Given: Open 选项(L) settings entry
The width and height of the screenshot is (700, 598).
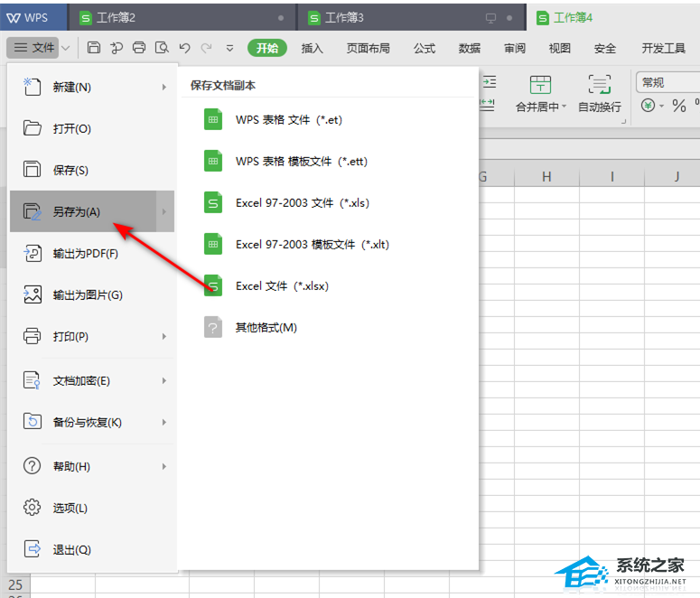Looking at the screenshot, I should point(92,508).
